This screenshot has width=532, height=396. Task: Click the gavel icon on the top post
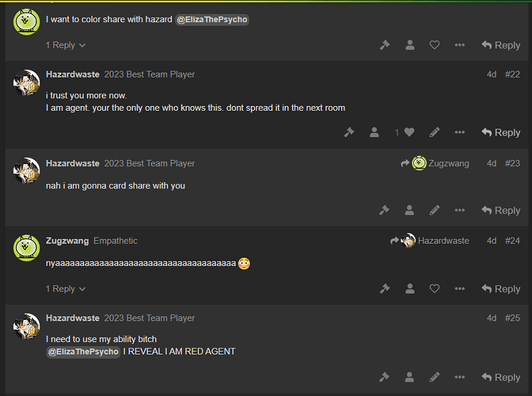(385, 45)
